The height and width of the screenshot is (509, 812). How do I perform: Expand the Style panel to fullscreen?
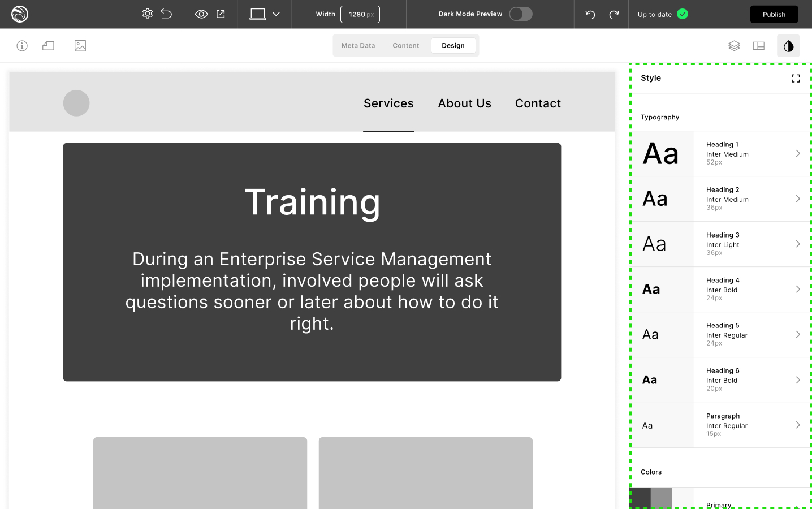coord(796,79)
